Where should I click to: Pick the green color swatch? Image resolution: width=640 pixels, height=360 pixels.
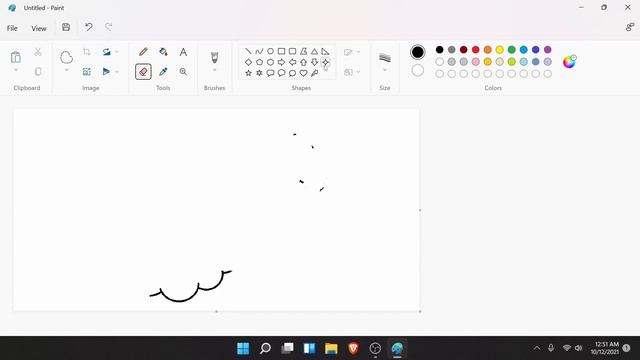(511, 50)
